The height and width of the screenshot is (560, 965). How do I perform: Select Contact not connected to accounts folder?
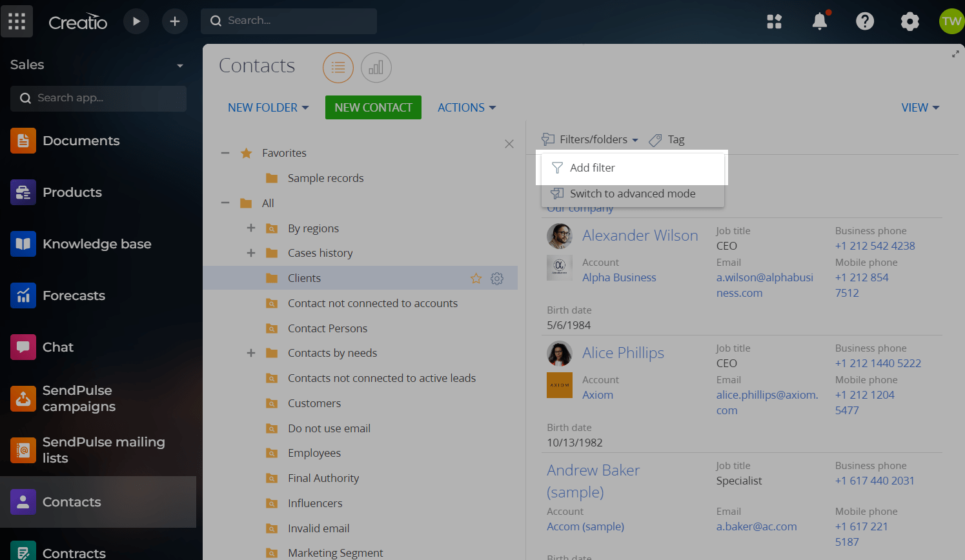pyautogui.click(x=372, y=303)
